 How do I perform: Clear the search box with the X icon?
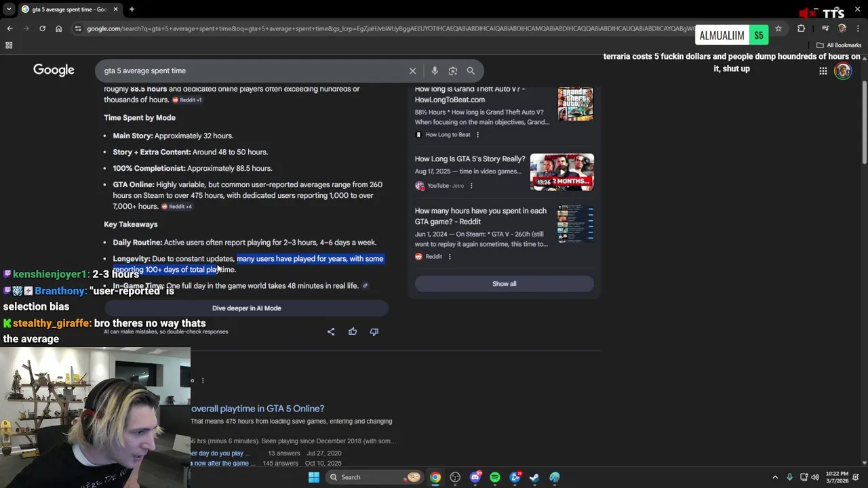(x=412, y=70)
